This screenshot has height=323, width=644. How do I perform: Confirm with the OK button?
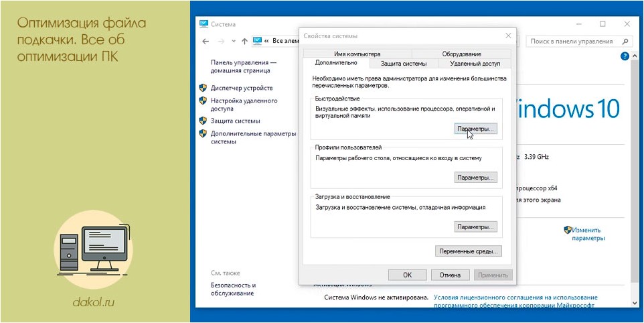click(x=408, y=275)
